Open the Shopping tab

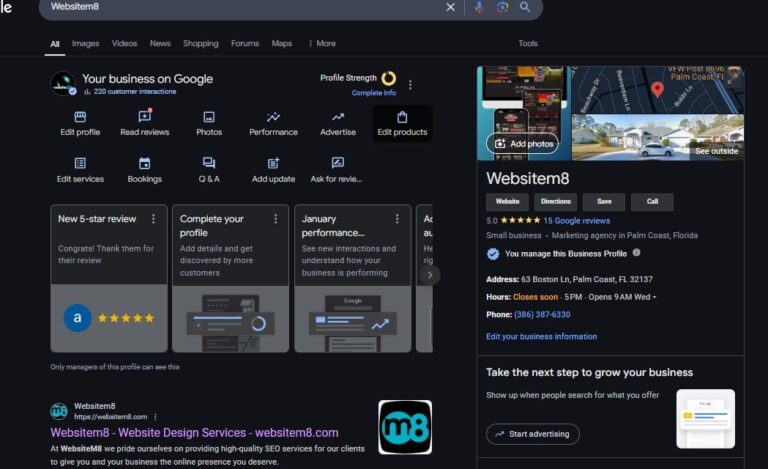point(201,44)
